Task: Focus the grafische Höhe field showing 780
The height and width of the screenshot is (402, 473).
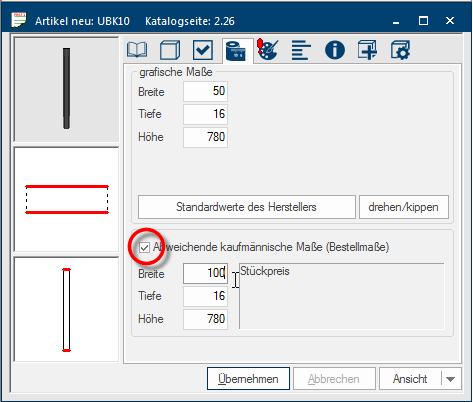Action: pyautogui.click(x=205, y=137)
